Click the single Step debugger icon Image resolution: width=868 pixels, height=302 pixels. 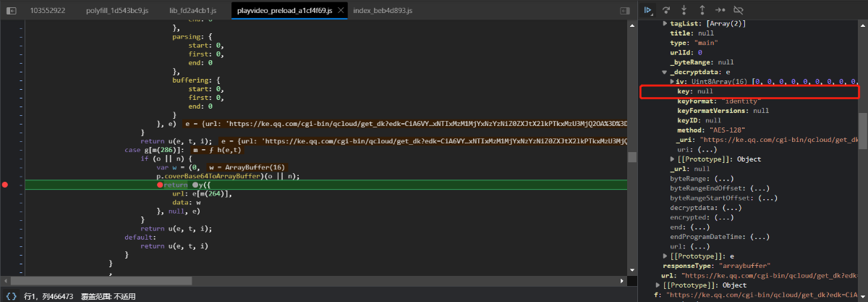click(x=719, y=10)
